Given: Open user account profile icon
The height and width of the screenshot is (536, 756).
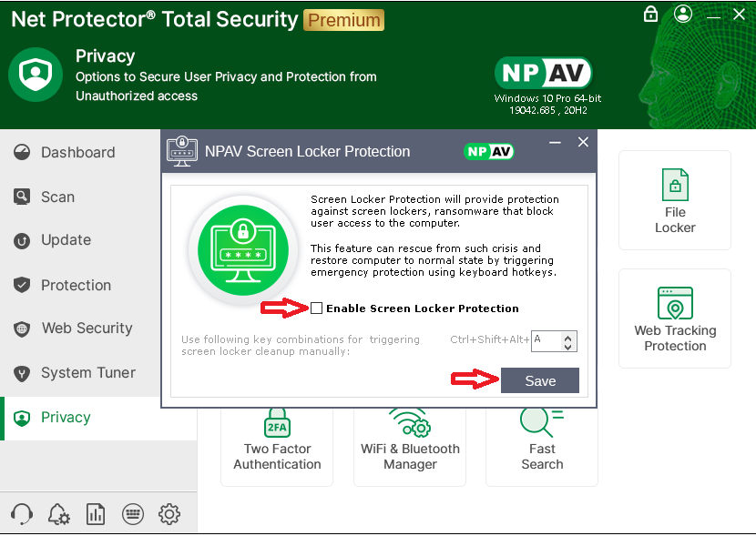Looking at the screenshot, I should pos(683,14).
